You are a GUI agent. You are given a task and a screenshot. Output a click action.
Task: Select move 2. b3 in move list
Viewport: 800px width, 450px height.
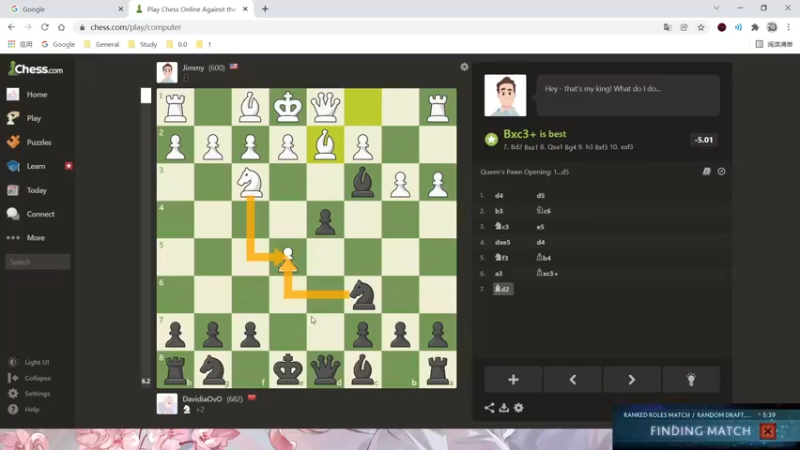(x=499, y=211)
